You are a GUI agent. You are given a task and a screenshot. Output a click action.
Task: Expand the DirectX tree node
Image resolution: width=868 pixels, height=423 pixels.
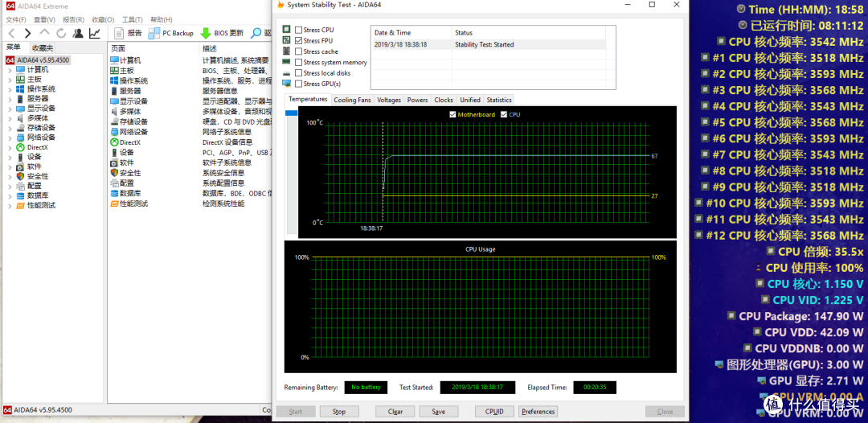(10, 147)
